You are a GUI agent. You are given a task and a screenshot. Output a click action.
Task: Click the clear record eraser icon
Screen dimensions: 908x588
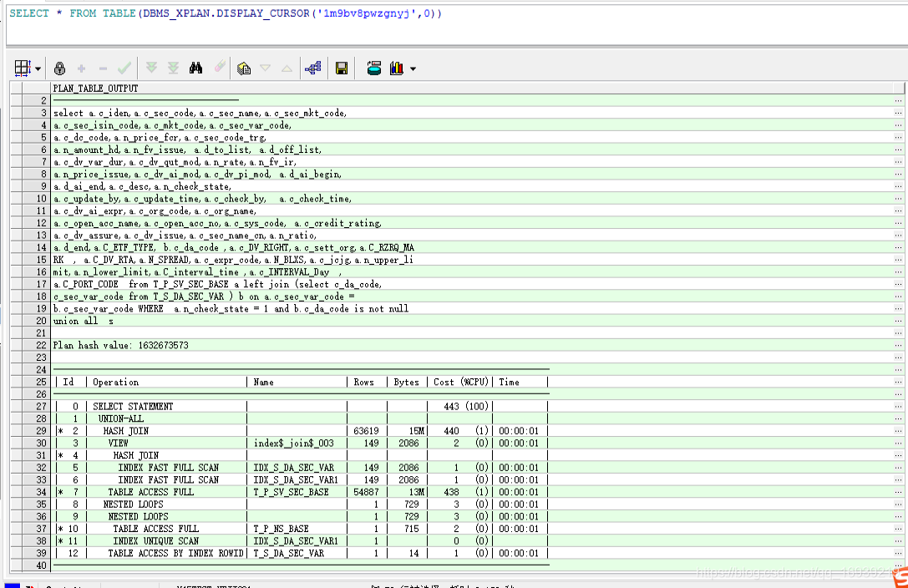pos(220,67)
